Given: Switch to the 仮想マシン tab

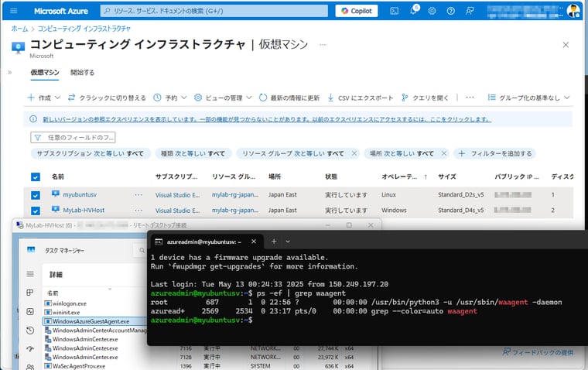Looking at the screenshot, I should (x=45, y=73).
